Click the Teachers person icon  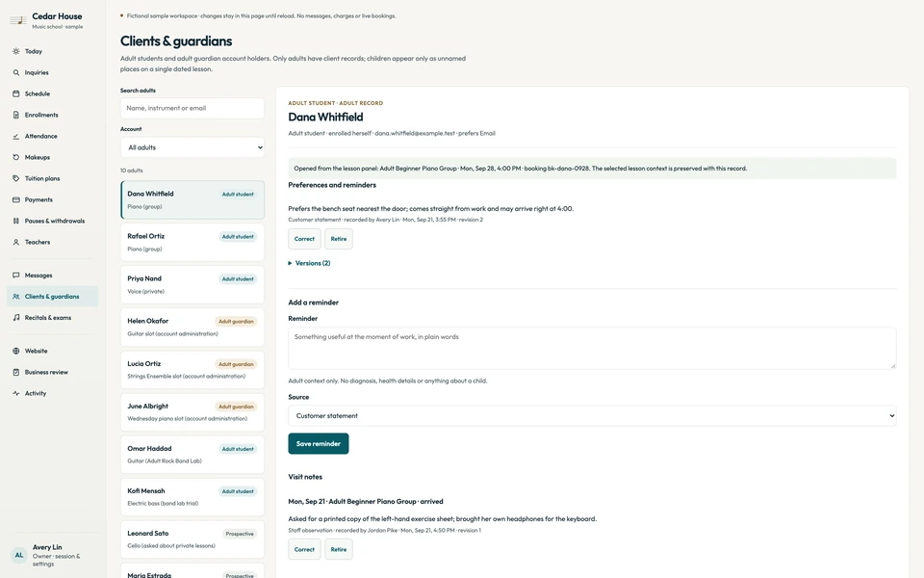[16, 243]
